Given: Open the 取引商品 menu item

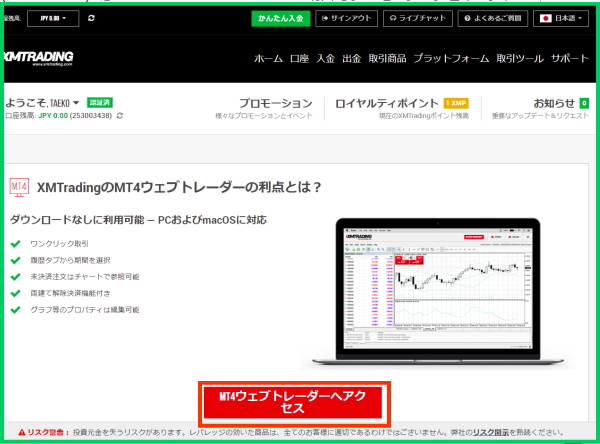Looking at the screenshot, I should coord(387,58).
